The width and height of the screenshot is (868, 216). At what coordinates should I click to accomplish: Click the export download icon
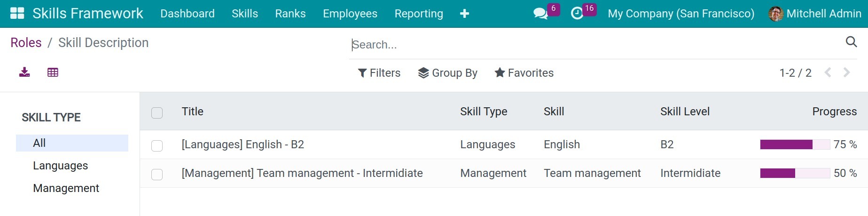24,72
